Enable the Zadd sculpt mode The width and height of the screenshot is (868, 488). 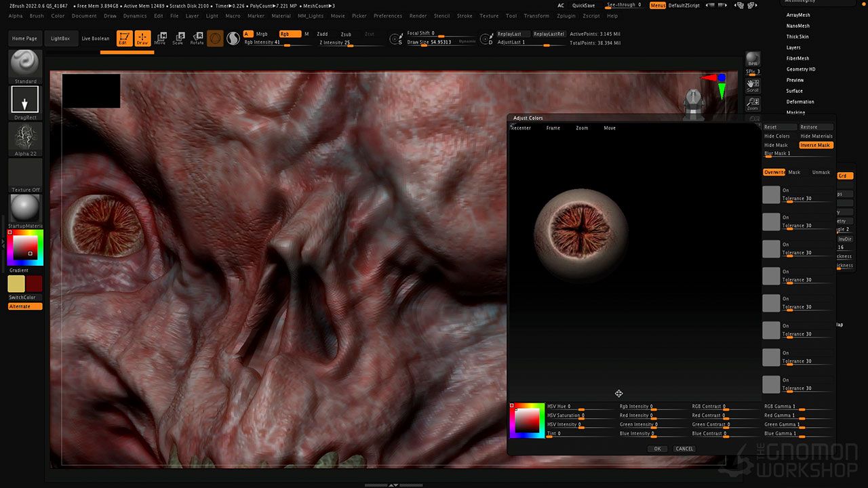click(x=322, y=34)
